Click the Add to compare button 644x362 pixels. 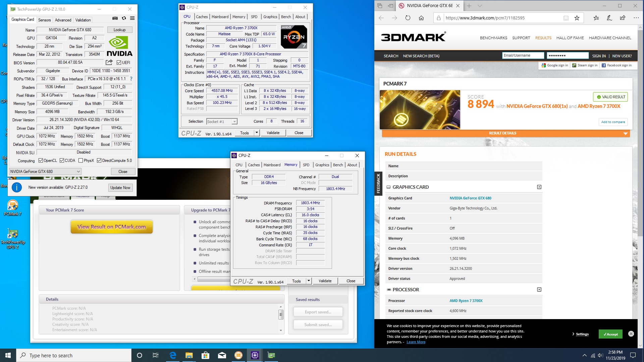(x=613, y=122)
